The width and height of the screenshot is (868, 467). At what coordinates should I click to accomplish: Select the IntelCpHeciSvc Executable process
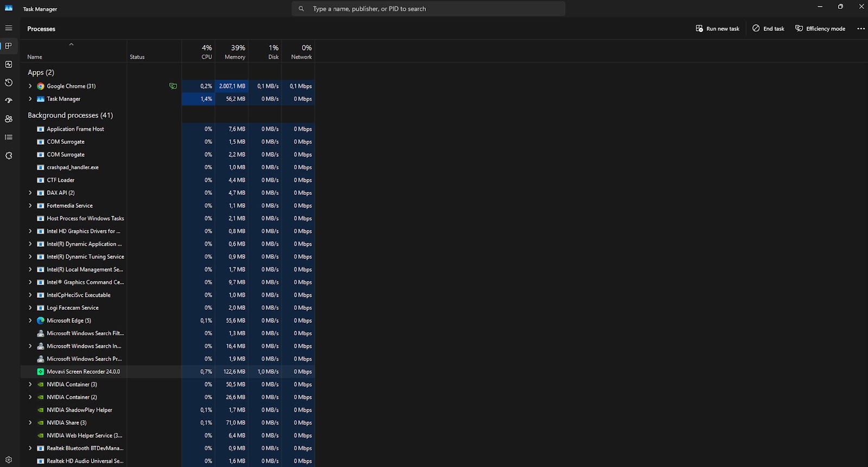[x=168, y=295]
